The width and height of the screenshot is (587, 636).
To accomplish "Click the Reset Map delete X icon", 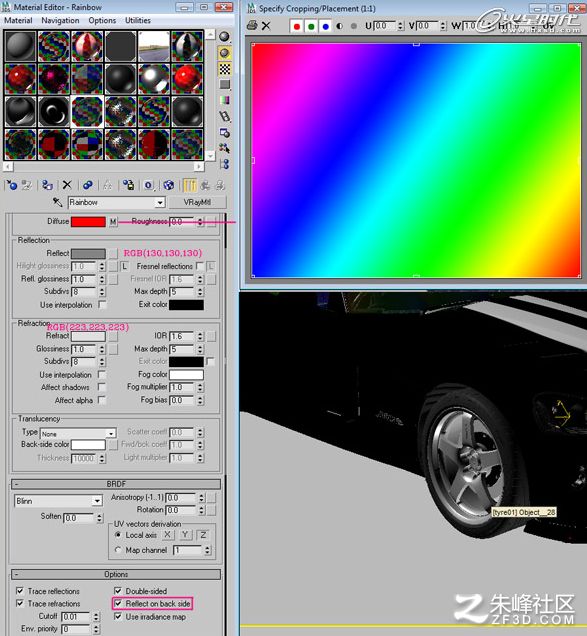I will click(x=67, y=185).
